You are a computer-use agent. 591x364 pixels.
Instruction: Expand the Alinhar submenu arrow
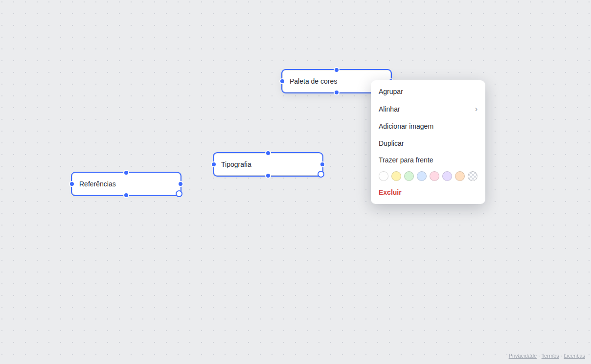476,109
